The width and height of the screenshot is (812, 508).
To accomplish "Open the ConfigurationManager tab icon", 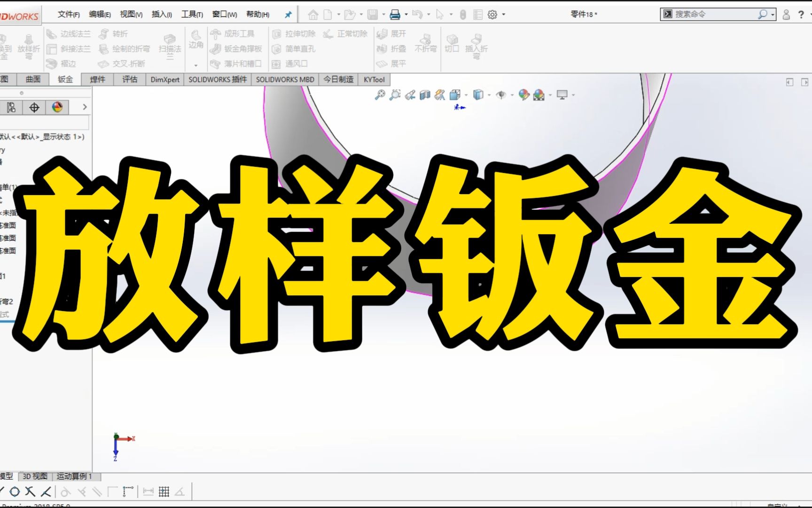I will point(11,107).
